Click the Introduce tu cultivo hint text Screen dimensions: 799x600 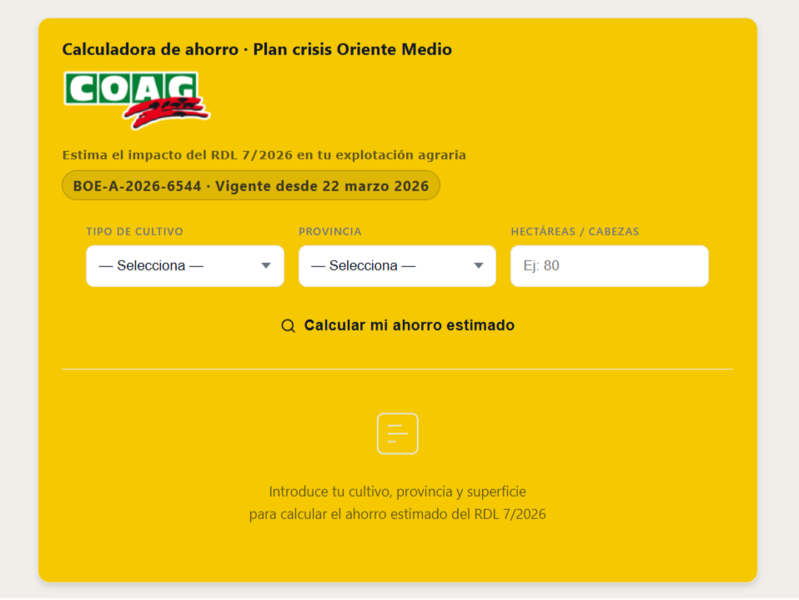coord(397,491)
